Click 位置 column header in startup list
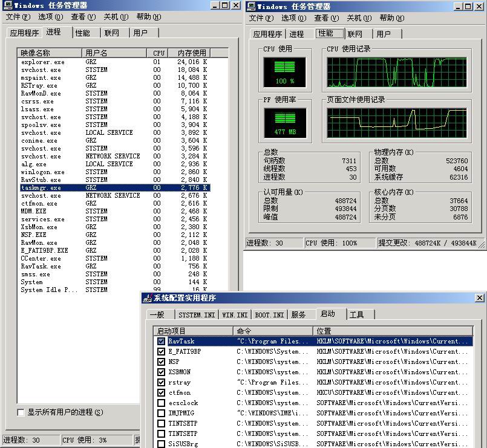This screenshot has height=448, width=487. [x=393, y=331]
